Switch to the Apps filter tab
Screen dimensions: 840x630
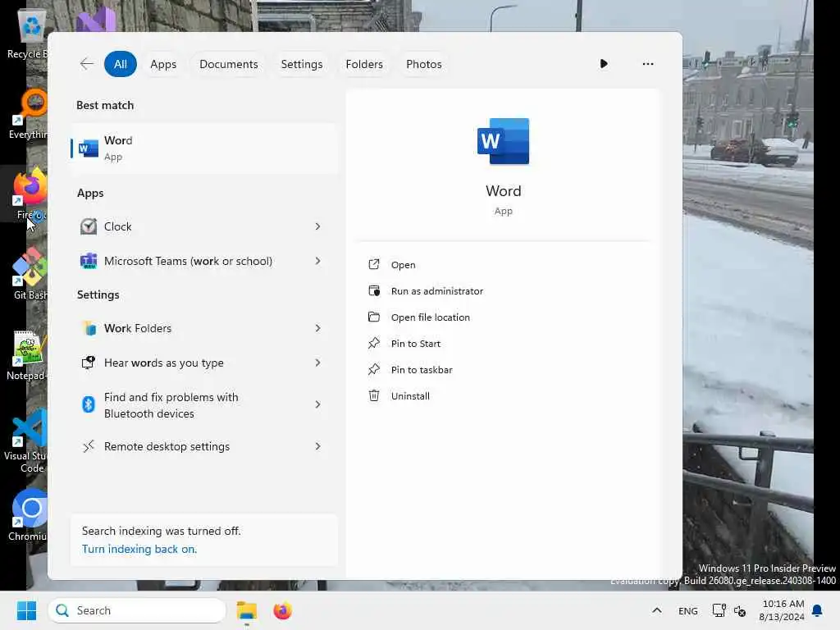pyautogui.click(x=163, y=64)
